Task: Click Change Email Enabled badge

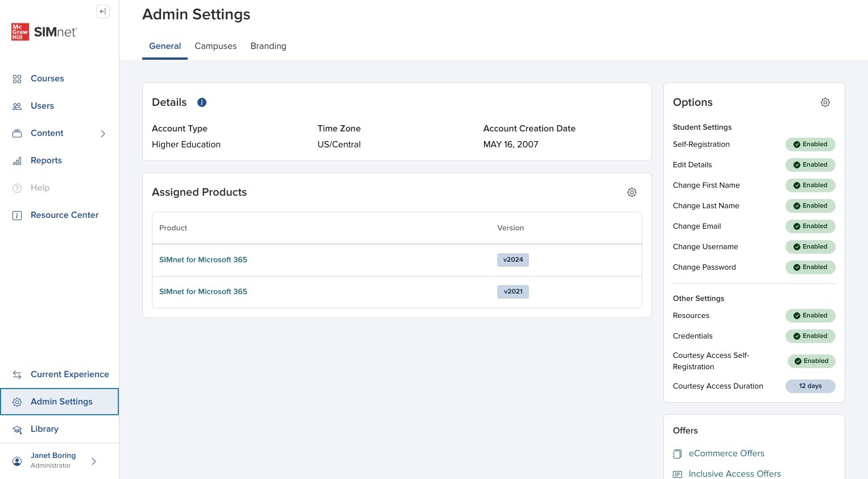Action: pos(811,226)
